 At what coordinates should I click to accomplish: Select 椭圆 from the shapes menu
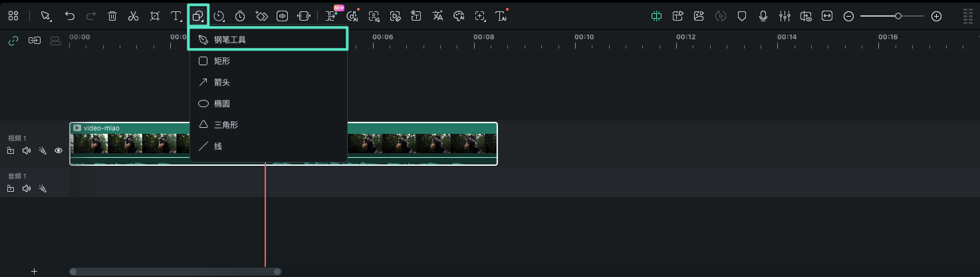268,104
